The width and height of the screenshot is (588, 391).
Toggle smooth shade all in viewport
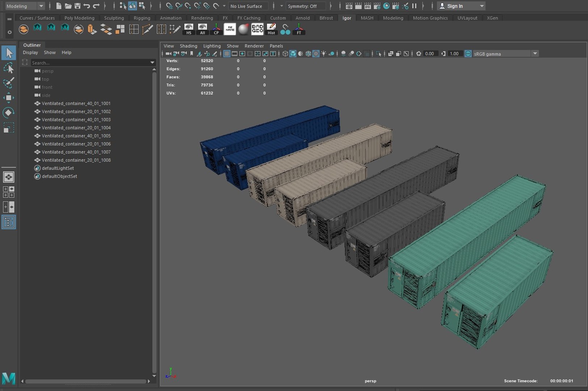[x=293, y=54]
